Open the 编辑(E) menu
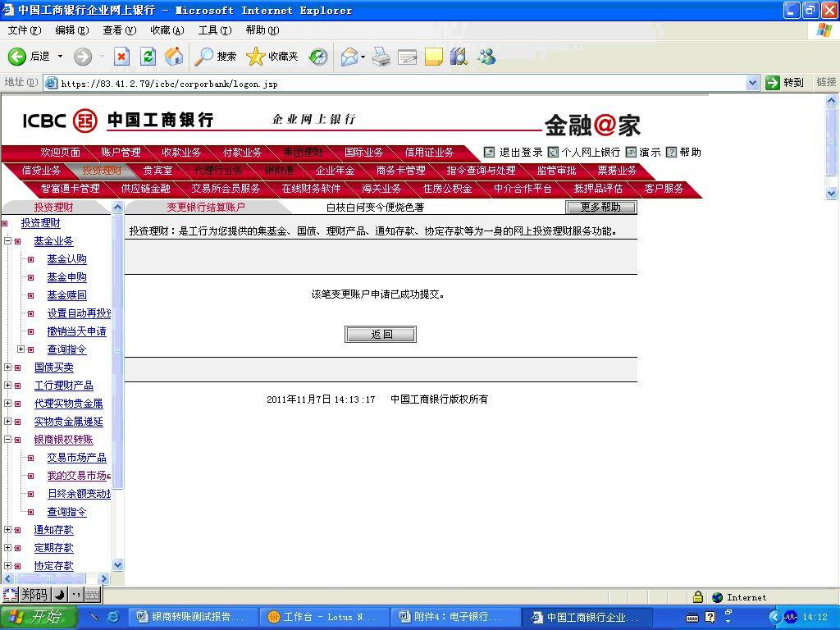The image size is (840, 630). pyautogui.click(x=72, y=30)
